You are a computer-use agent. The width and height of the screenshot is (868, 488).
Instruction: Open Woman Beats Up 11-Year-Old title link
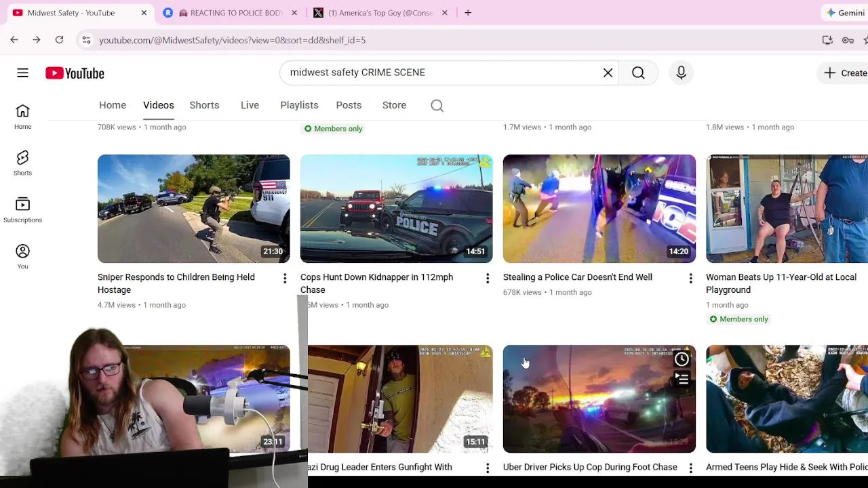[781, 283]
